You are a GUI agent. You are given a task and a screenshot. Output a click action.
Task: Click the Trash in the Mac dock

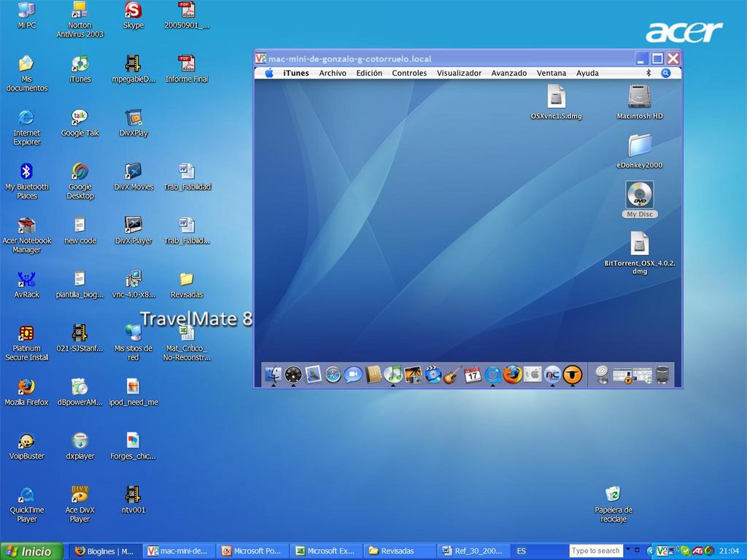(x=662, y=374)
